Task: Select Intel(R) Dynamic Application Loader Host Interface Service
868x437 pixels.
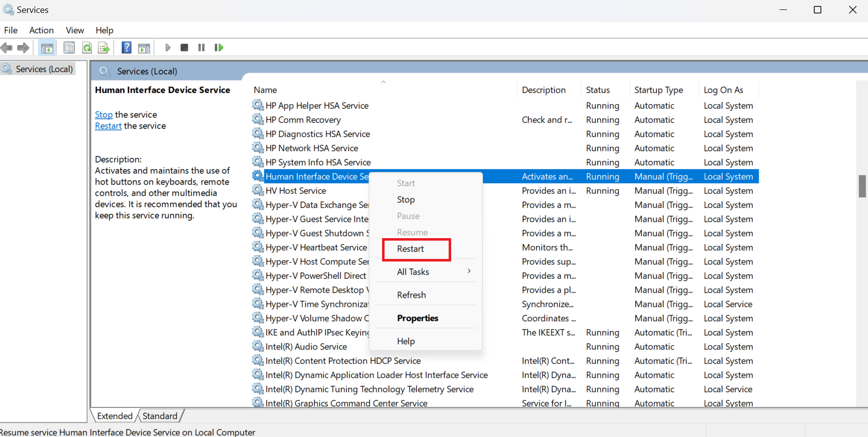Action: pyautogui.click(x=505, y=375)
